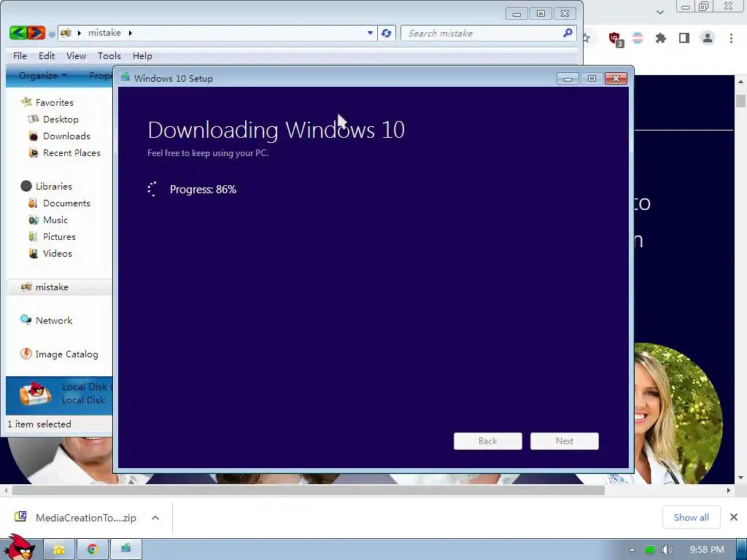
Task: Click the 'Progress: 86%' text
Action: [x=203, y=190]
